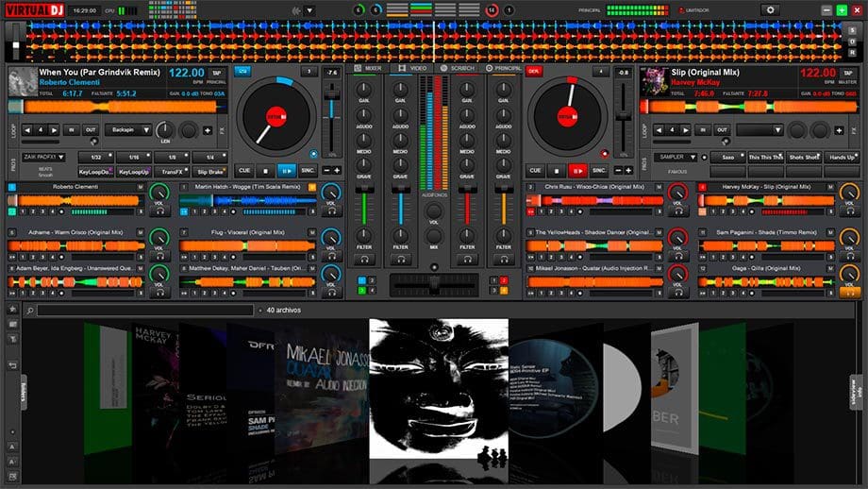The height and width of the screenshot is (489, 868).
Task: Set loop OUT point on right deck
Action: pyautogui.click(x=722, y=130)
